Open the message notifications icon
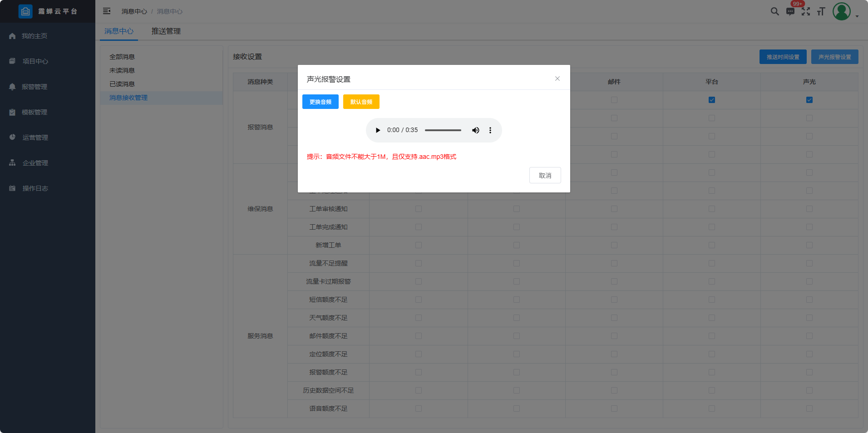This screenshot has width=868, height=433. tap(790, 11)
